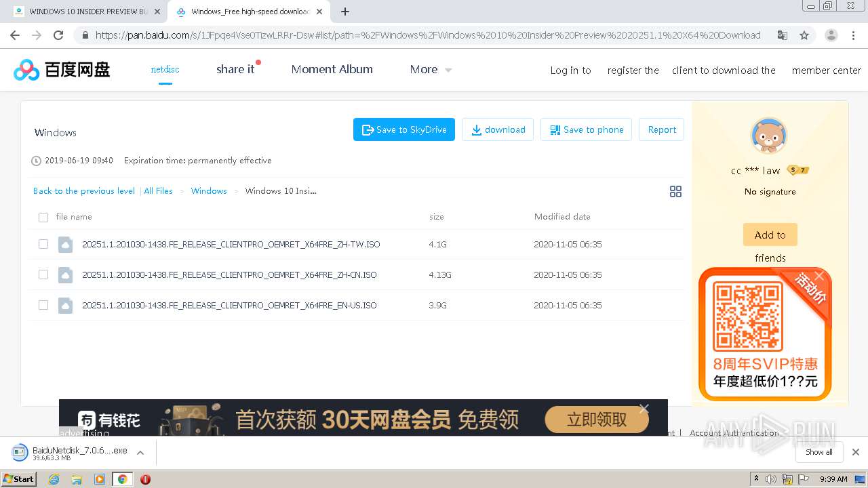Open the Chrome three-dot menu
868x488 pixels.
pos(854,35)
